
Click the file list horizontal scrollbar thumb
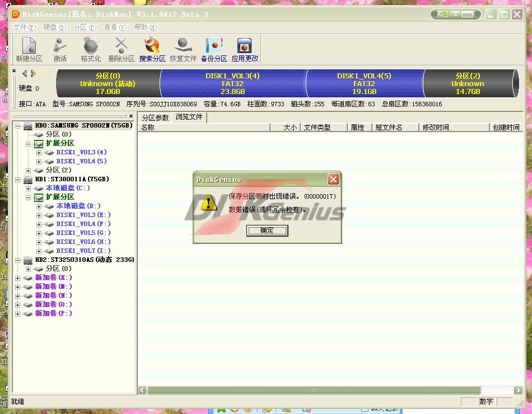coord(314,391)
